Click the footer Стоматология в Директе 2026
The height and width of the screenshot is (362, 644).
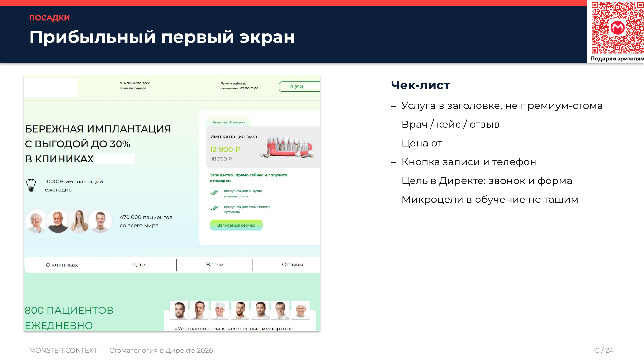[x=161, y=350]
